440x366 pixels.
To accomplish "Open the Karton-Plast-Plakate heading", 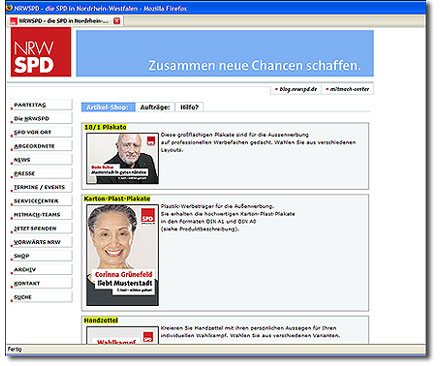I will [x=117, y=198].
